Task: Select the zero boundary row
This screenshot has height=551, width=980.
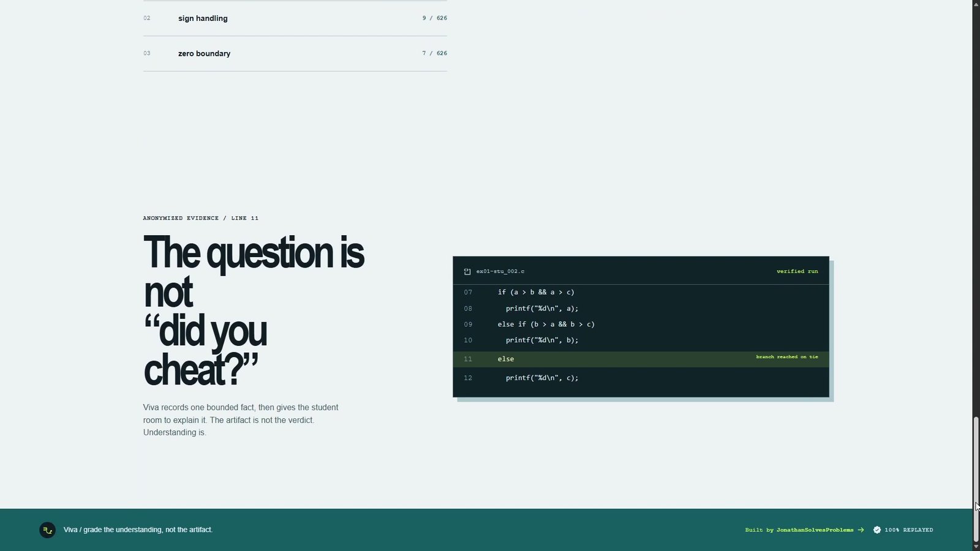Action: tap(295, 53)
